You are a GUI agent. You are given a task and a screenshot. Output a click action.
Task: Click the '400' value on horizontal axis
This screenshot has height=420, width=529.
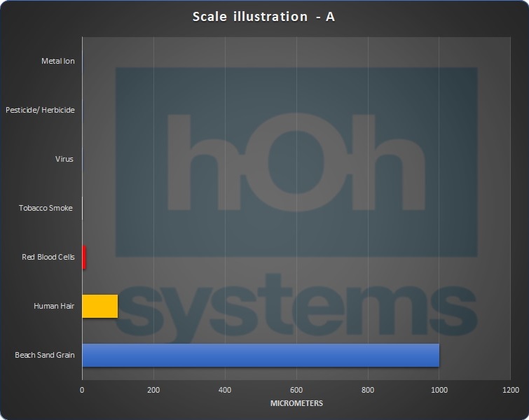pos(225,390)
